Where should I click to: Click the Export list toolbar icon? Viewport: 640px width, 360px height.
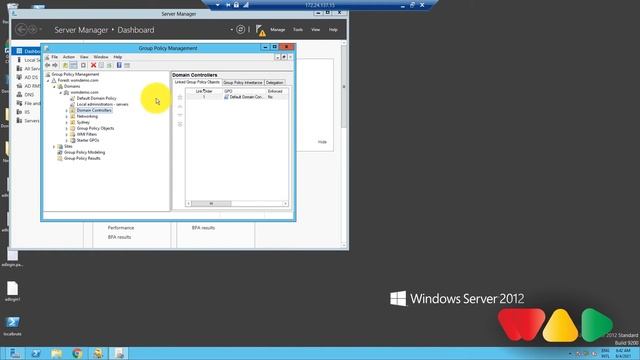[x=109, y=65]
